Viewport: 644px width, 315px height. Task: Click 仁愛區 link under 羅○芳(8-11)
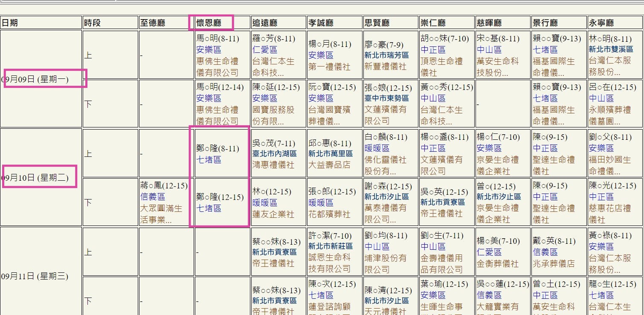(264, 50)
